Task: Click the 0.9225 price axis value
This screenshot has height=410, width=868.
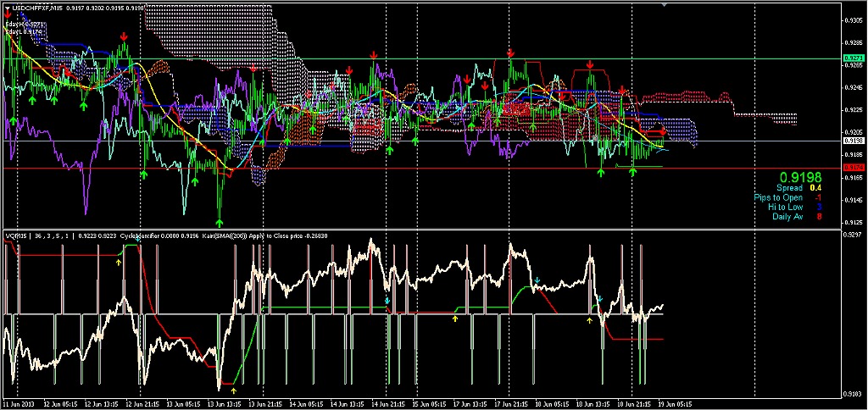Action: pos(852,110)
